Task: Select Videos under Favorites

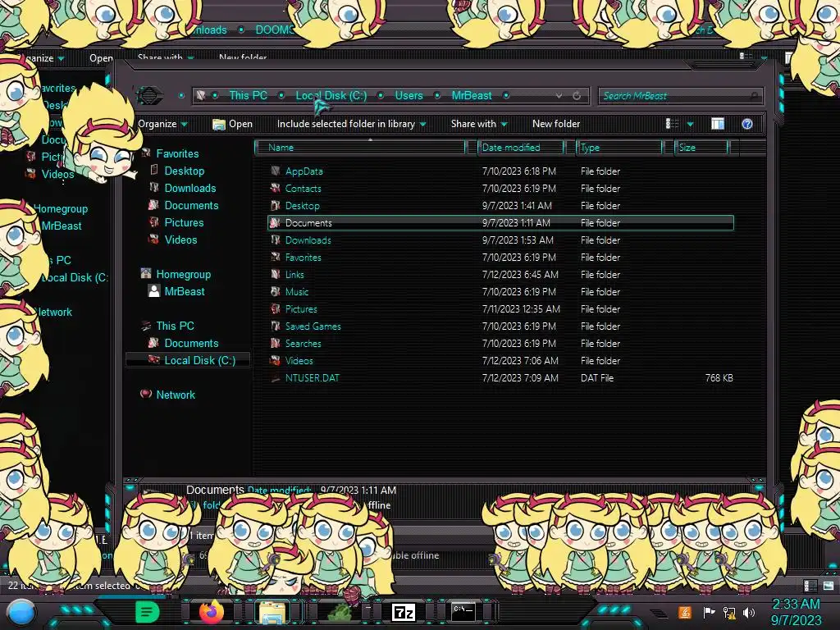Action: coord(180,240)
